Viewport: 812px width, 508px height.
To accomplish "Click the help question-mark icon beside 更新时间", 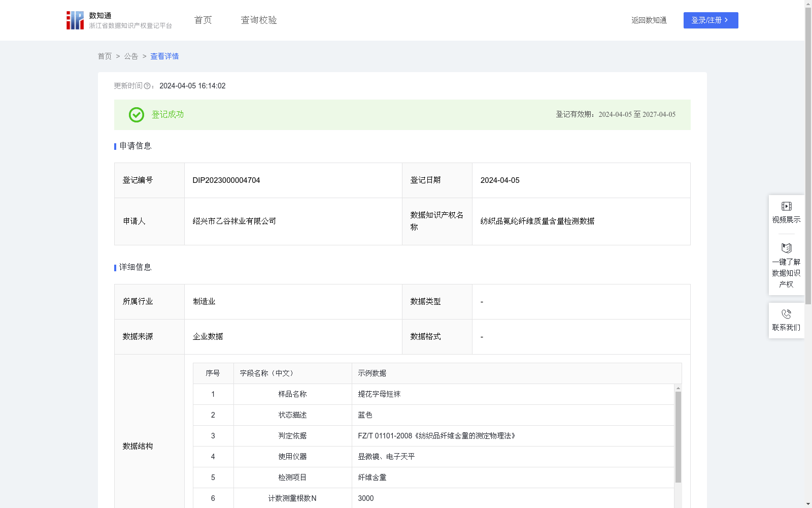I will (147, 86).
